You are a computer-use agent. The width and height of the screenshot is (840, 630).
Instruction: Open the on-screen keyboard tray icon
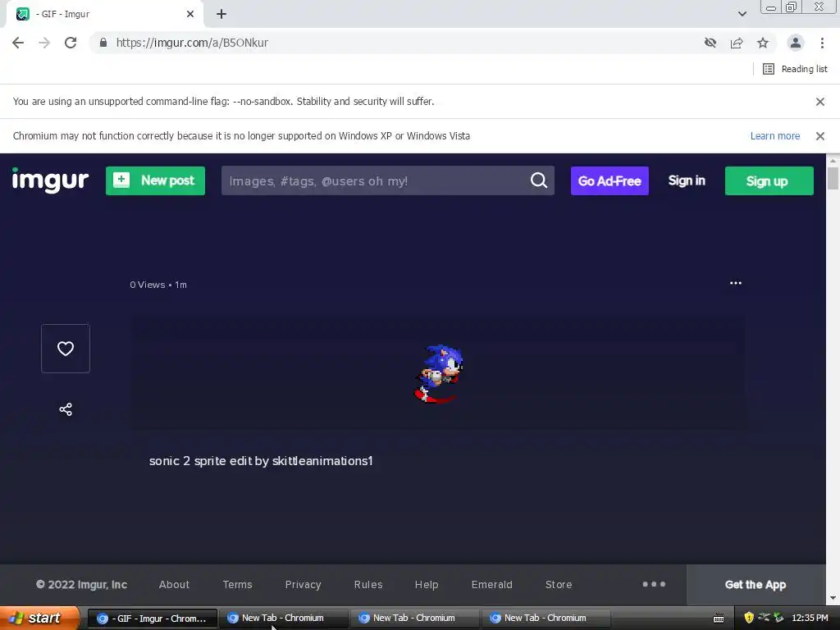pos(719,619)
